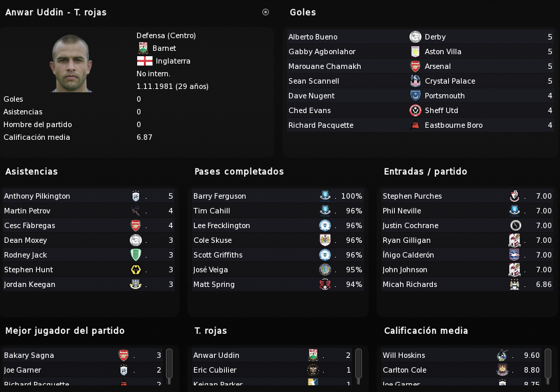Click the Sheff Utd crest icon
Viewport: 560px width, 392px height.
tap(415, 110)
